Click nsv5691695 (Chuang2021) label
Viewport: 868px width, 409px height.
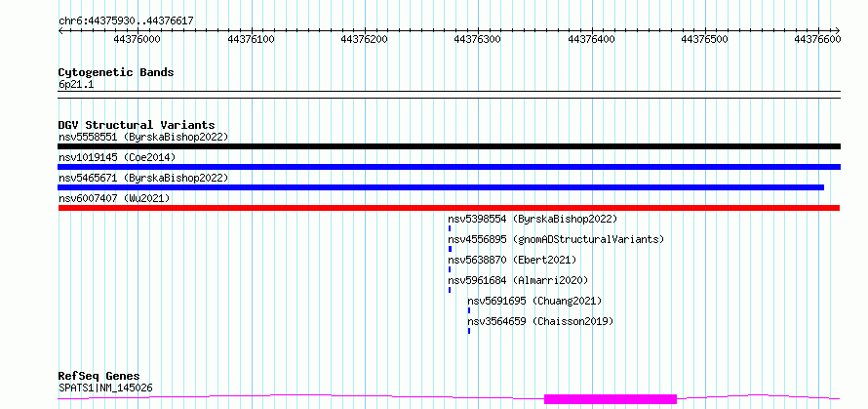534,301
